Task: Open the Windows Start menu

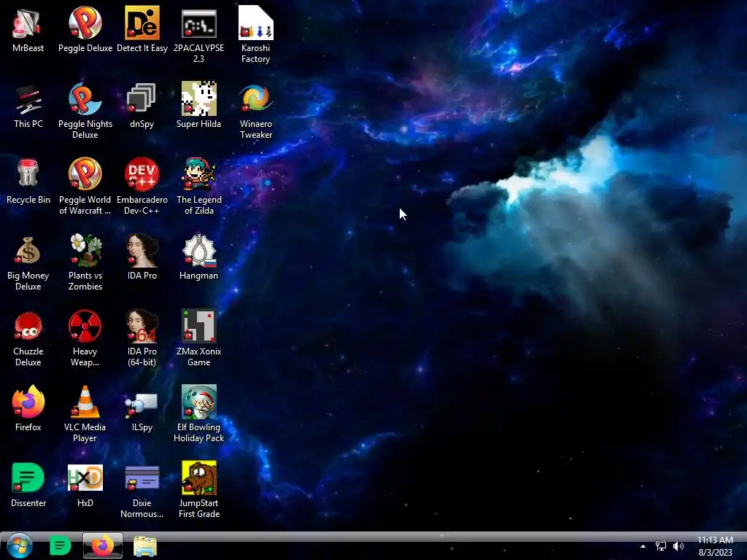Action: point(19,545)
